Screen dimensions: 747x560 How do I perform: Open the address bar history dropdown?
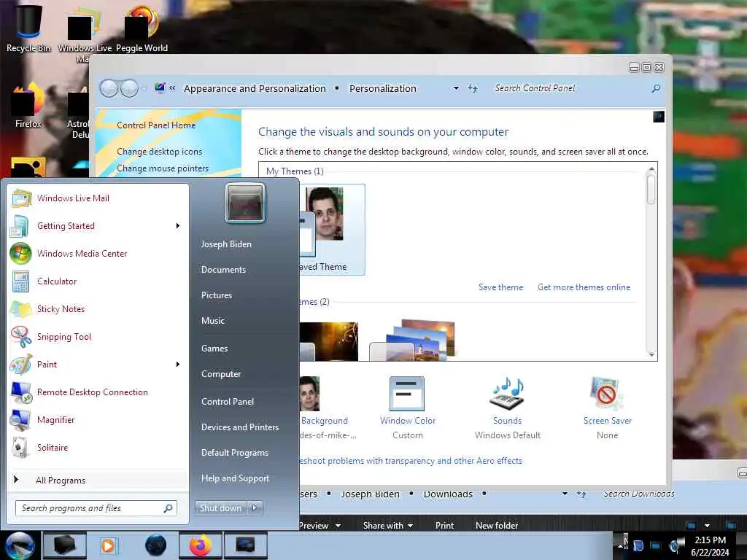click(456, 88)
